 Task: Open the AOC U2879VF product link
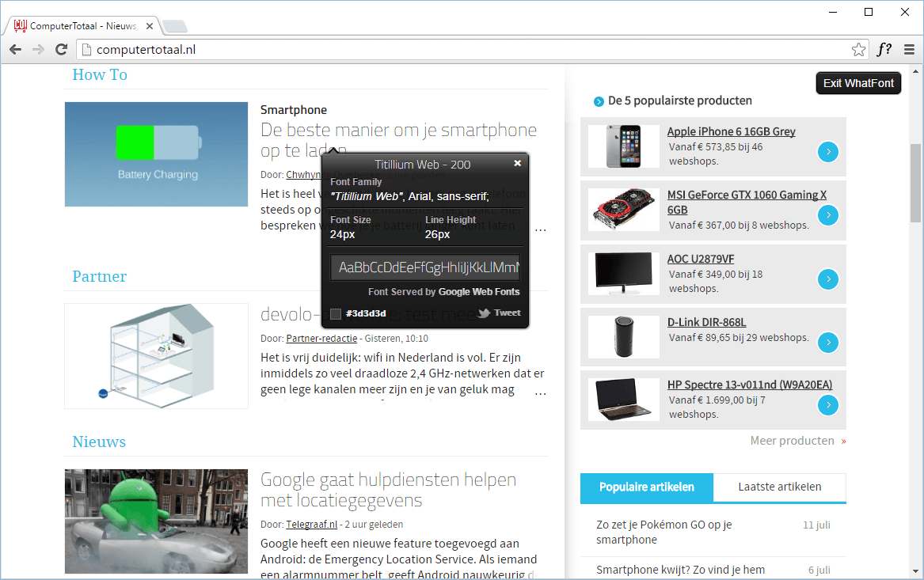coord(701,259)
